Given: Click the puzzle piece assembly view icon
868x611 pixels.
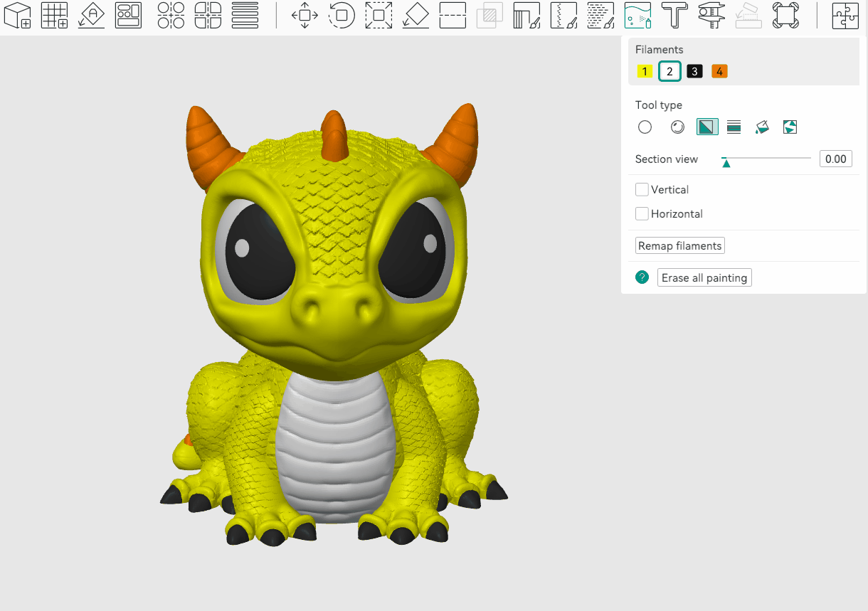Looking at the screenshot, I should click(845, 15).
